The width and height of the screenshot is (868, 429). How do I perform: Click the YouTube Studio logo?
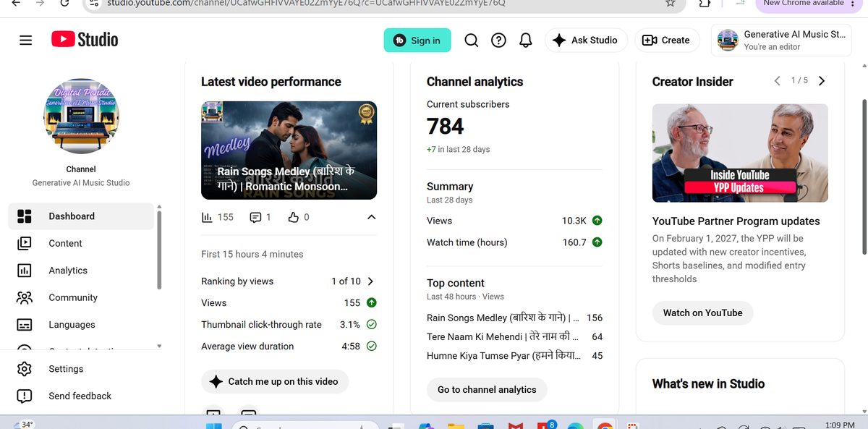tap(85, 40)
